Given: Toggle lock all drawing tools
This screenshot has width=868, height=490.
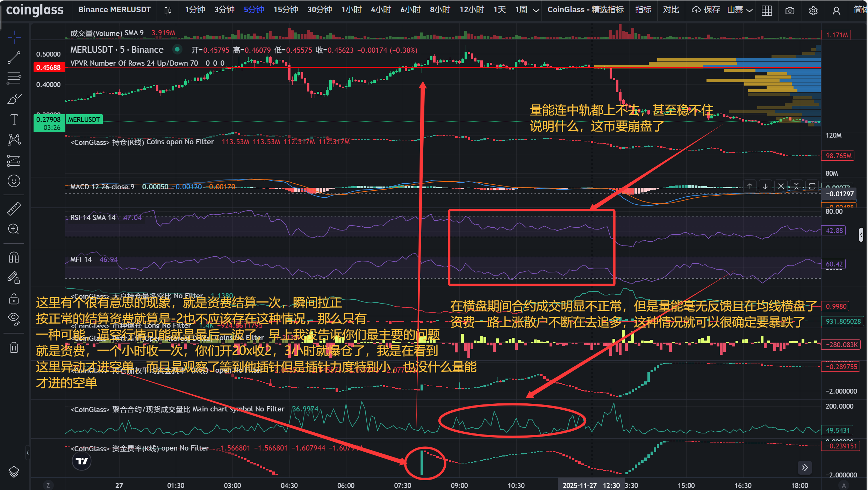Looking at the screenshot, I should point(14,299).
